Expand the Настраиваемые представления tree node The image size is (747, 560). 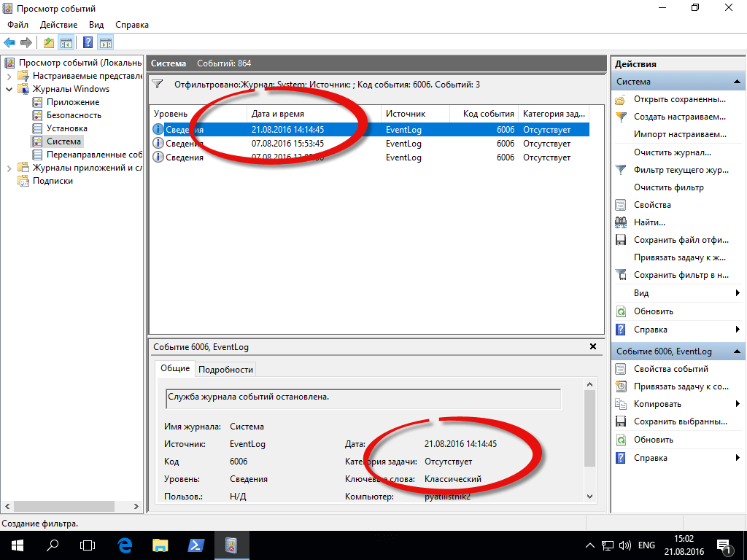(9, 76)
